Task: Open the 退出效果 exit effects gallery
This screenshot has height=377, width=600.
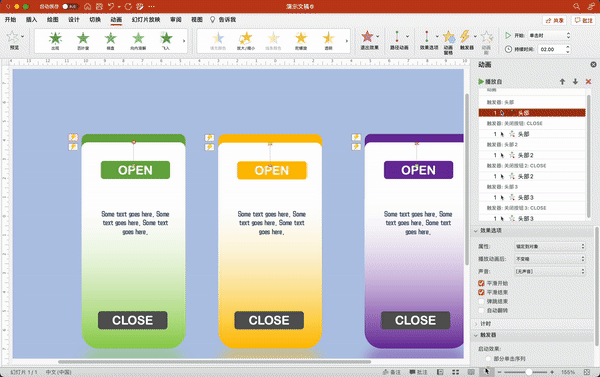Action: 369,41
